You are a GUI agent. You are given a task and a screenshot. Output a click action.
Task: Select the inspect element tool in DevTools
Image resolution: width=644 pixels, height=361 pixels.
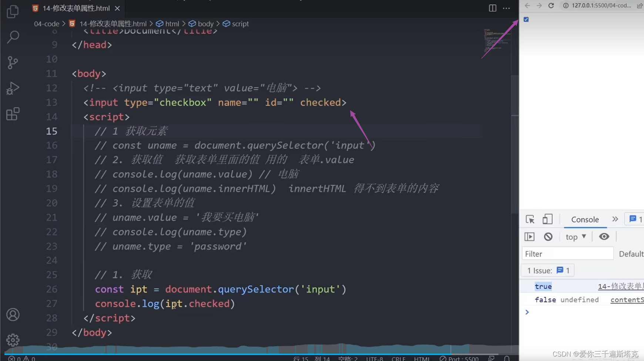click(530, 219)
